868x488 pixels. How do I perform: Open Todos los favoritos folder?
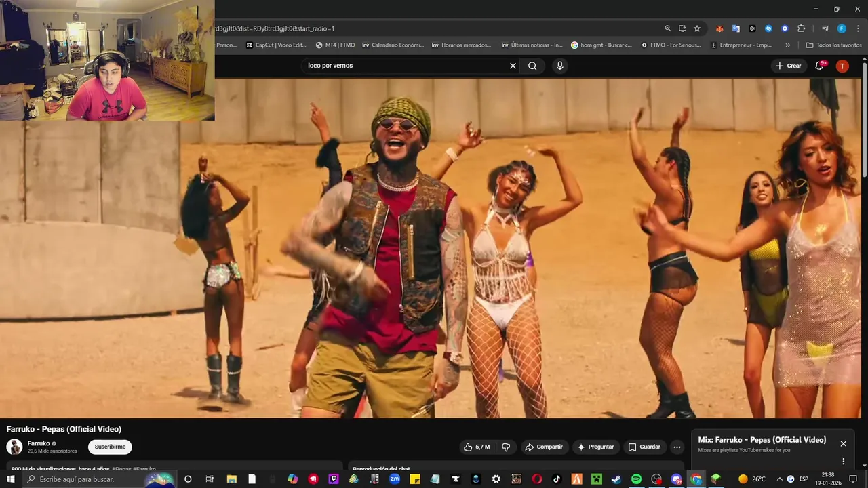tap(833, 45)
